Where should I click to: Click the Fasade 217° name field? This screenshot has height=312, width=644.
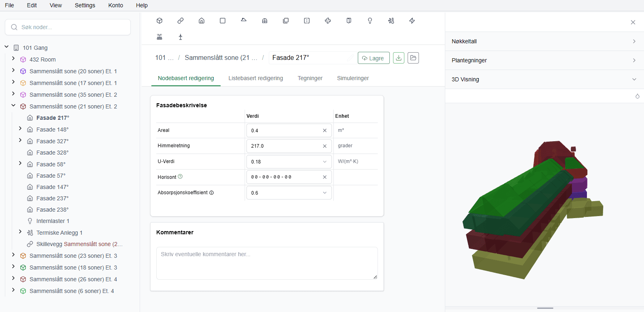point(312,58)
